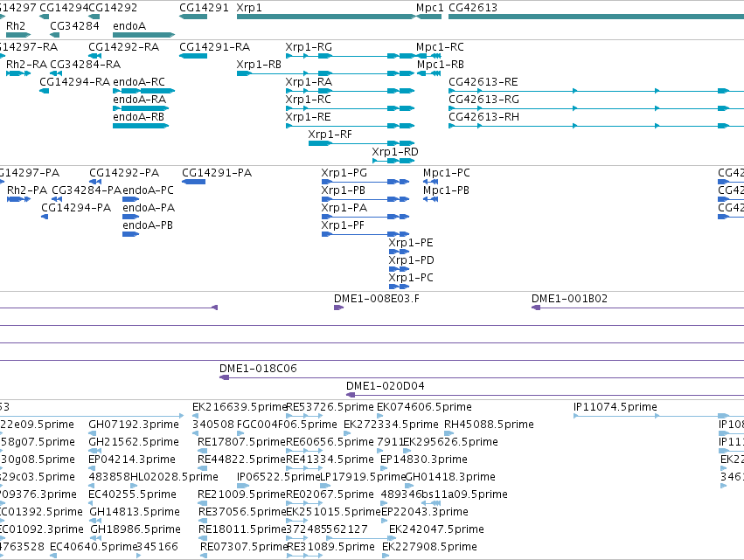This screenshot has height=560, width=744.
Task: Select transcript Xrp1-RC label
Action: [x=308, y=100]
